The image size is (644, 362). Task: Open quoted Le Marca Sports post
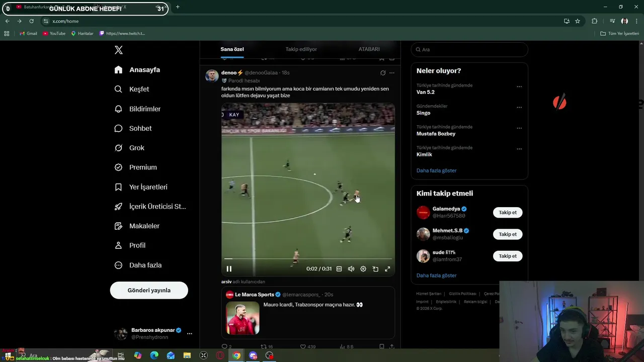point(308,313)
